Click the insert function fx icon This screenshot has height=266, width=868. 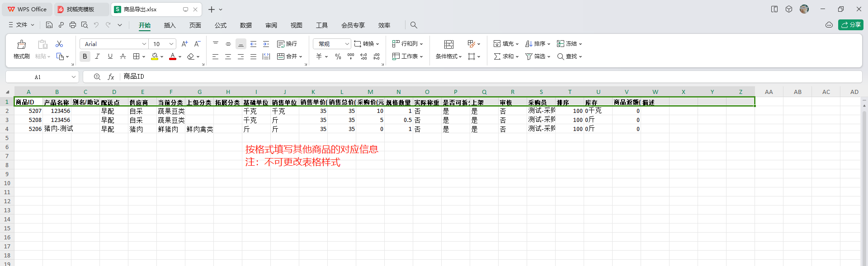pos(111,77)
